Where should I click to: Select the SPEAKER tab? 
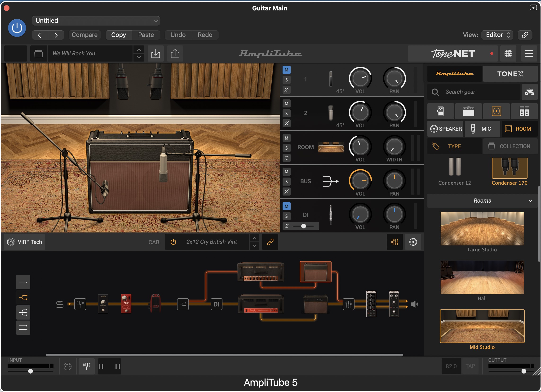[445, 129]
